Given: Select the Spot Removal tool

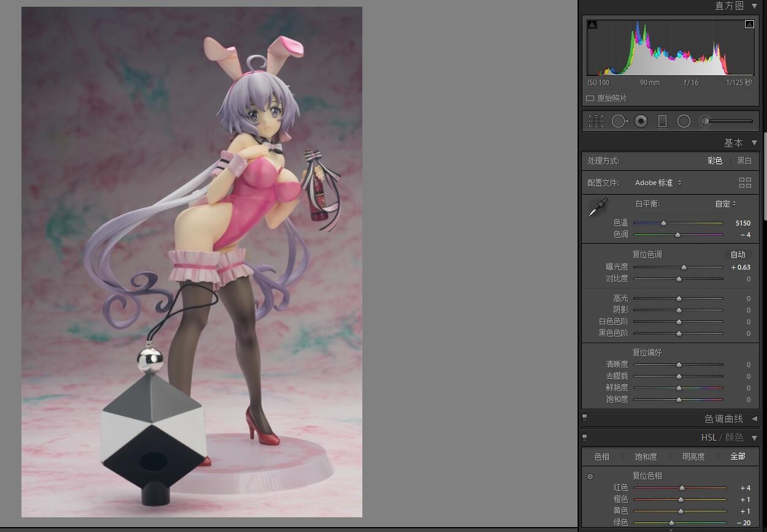Looking at the screenshot, I should tap(619, 121).
